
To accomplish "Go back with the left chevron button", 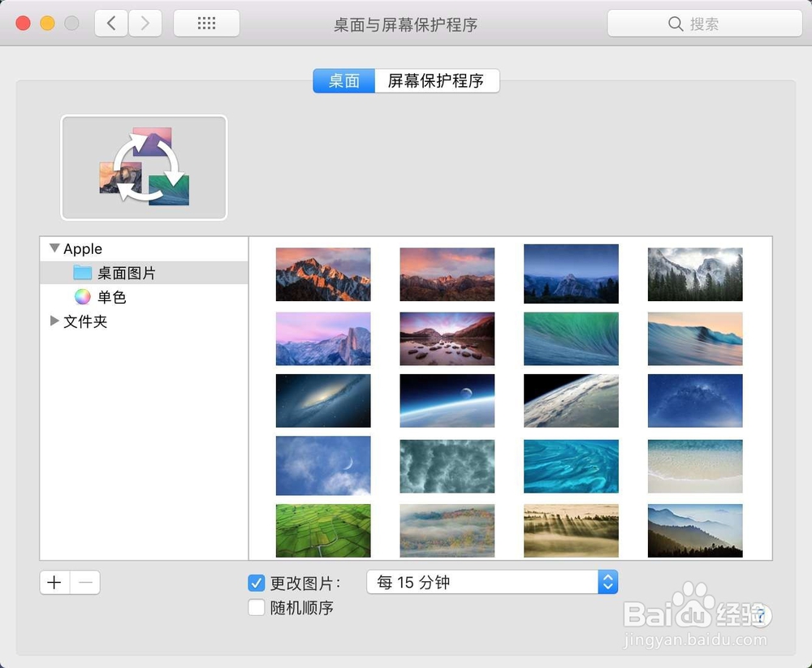I will (x=110, y=24).
